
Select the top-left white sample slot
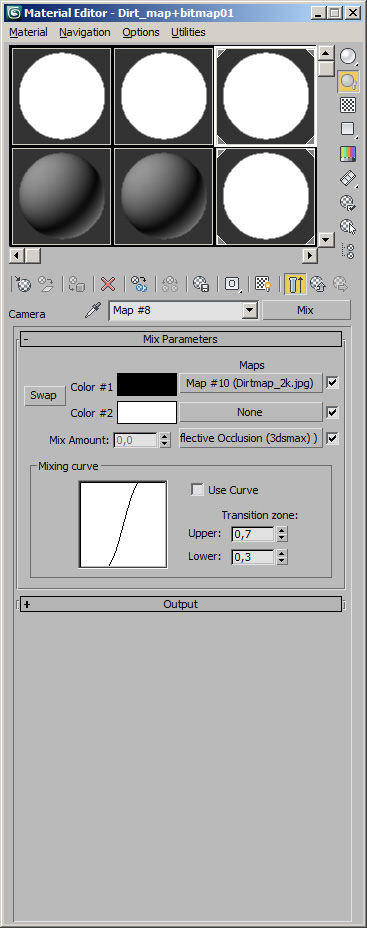point(62,96)
